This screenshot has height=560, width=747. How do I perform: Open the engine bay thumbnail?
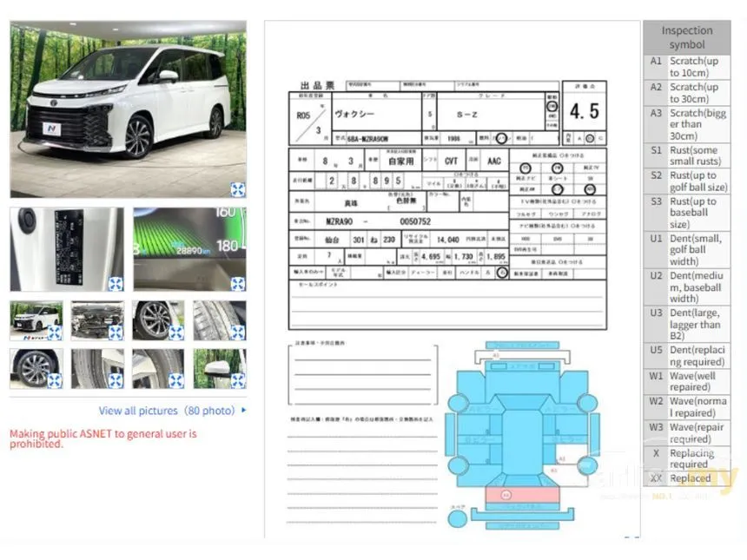click(97, 320)
